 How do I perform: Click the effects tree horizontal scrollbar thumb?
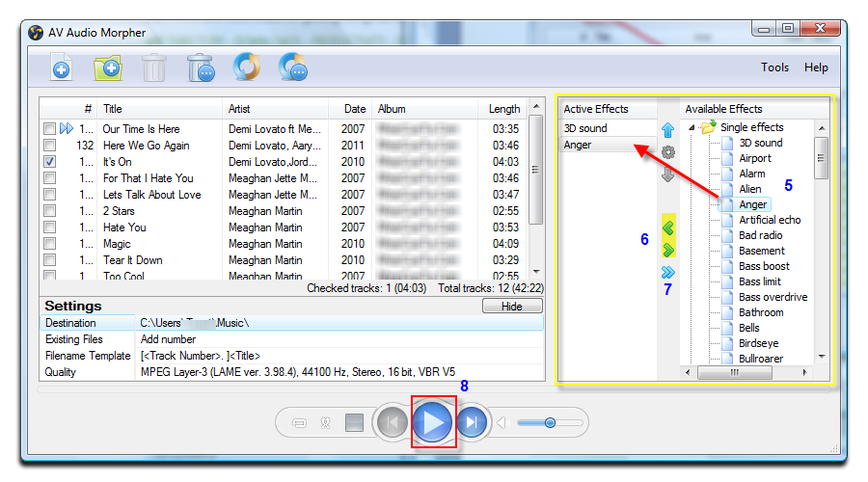tap(734, 372)
